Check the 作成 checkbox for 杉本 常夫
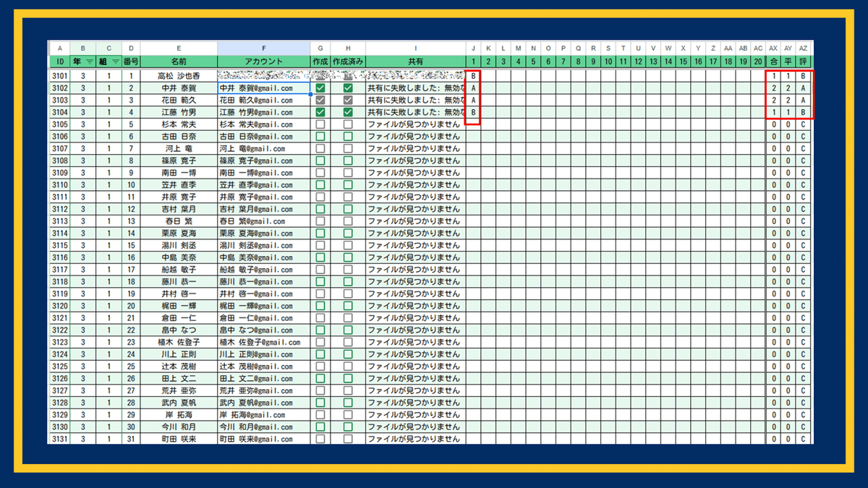This screenshot has height=488, width=868. 320,124
